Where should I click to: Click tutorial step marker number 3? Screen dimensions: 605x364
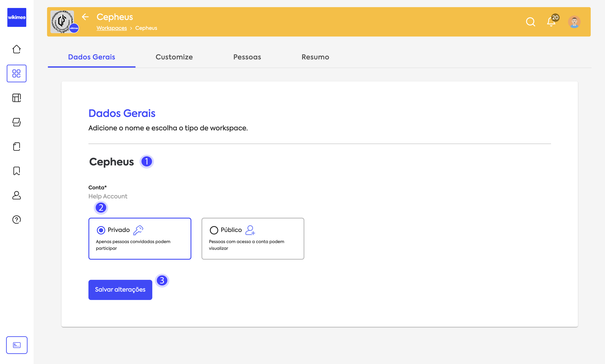[x=162, y=280]
